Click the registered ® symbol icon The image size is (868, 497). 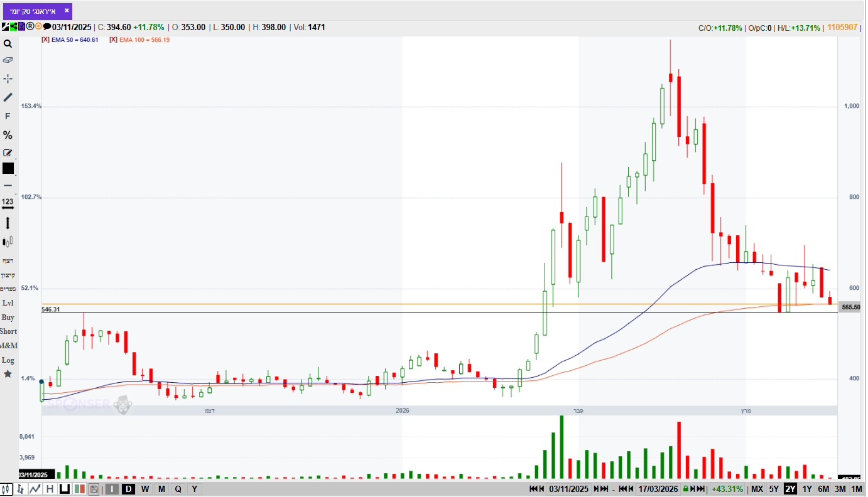click(30, 27)
